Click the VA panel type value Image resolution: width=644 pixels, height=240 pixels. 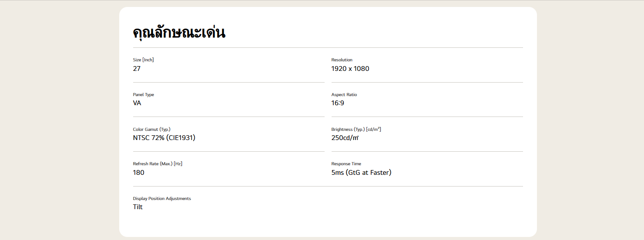tap(137, 103)
